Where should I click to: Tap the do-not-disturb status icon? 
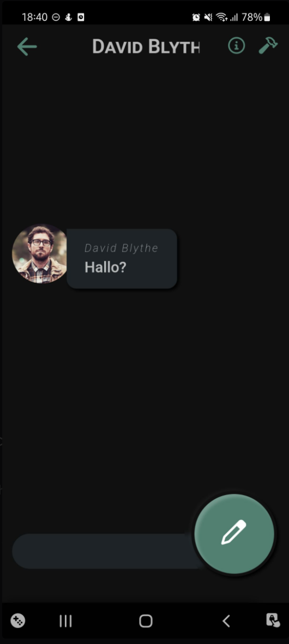(56, 17)
